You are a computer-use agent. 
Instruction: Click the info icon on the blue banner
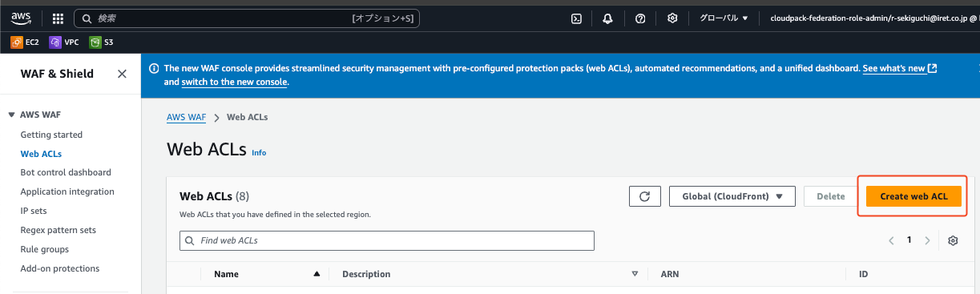pyautogui.click(x=155, y=69)
